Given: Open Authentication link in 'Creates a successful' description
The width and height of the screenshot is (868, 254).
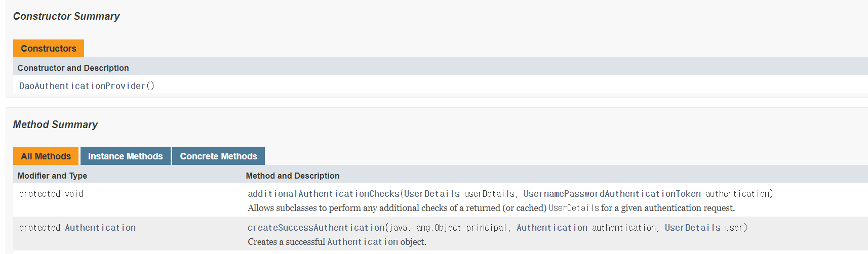Looking at the screenshot, I should pos(363,242).
